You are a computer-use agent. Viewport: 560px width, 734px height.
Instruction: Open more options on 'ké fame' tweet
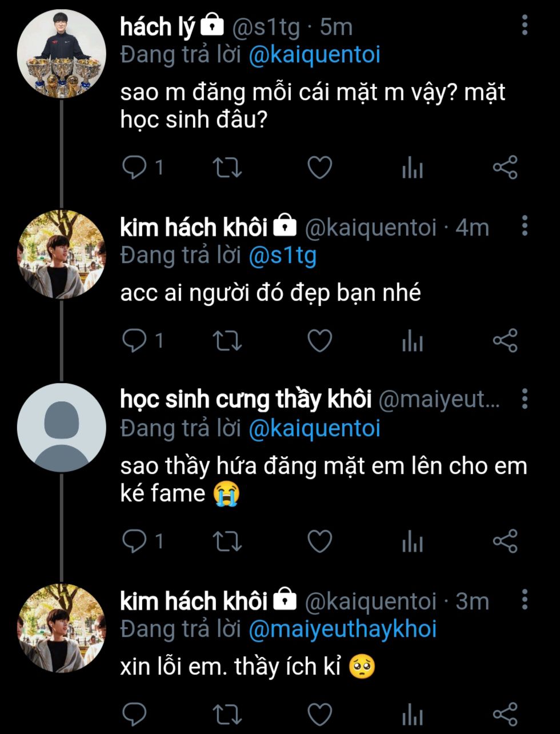click(x=525, y=399)
